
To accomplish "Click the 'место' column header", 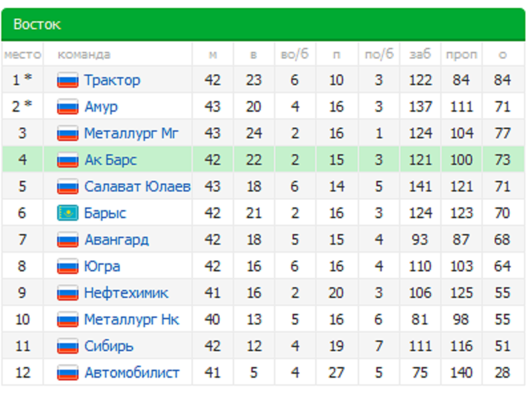I will point(23,55).
